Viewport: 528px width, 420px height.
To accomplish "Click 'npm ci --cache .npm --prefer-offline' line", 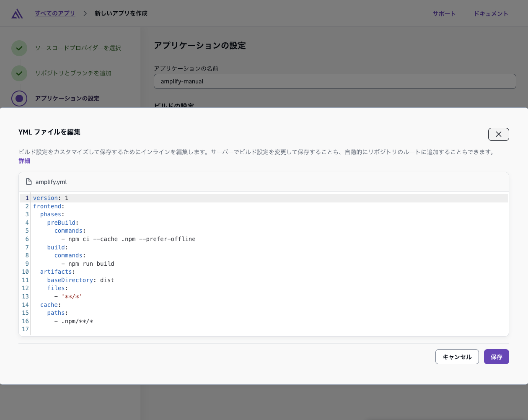I will pos(128,239).
